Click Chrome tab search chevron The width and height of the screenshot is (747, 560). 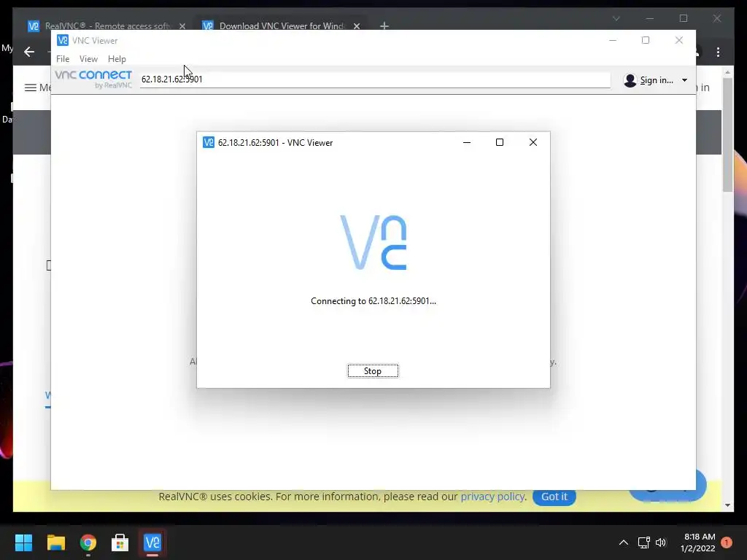pyautogui.click(x=616, y=18)
